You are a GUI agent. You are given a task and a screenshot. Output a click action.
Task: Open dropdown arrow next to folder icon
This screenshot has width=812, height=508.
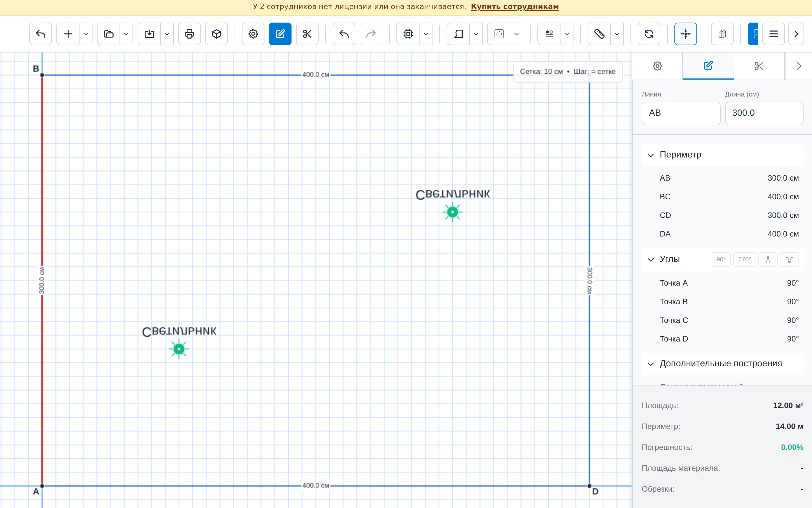[x=126, y=34]
